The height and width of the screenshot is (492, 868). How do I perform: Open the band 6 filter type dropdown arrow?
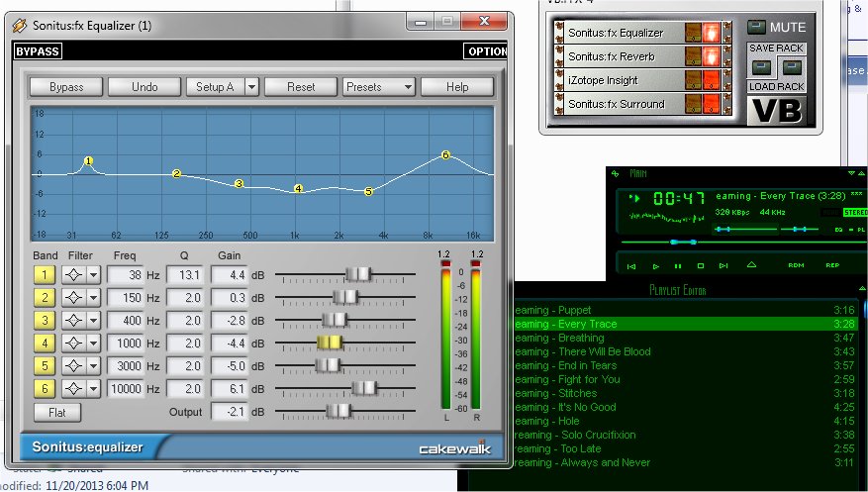pos(94,388)
